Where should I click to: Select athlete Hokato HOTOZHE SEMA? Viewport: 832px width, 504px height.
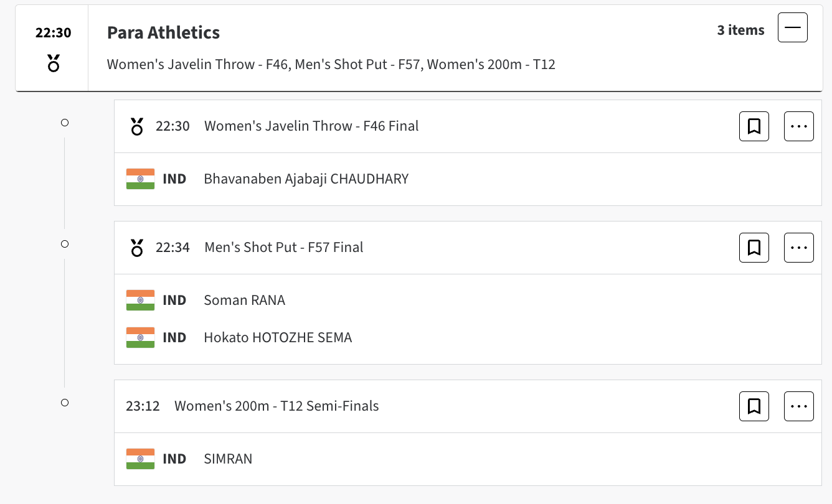278,338
